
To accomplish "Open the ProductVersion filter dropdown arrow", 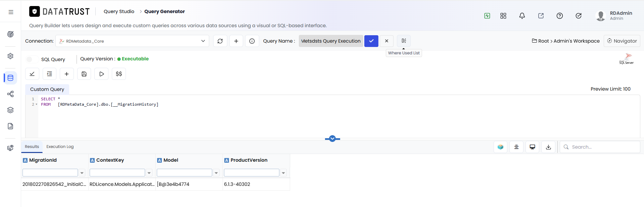I will (283, 173).
